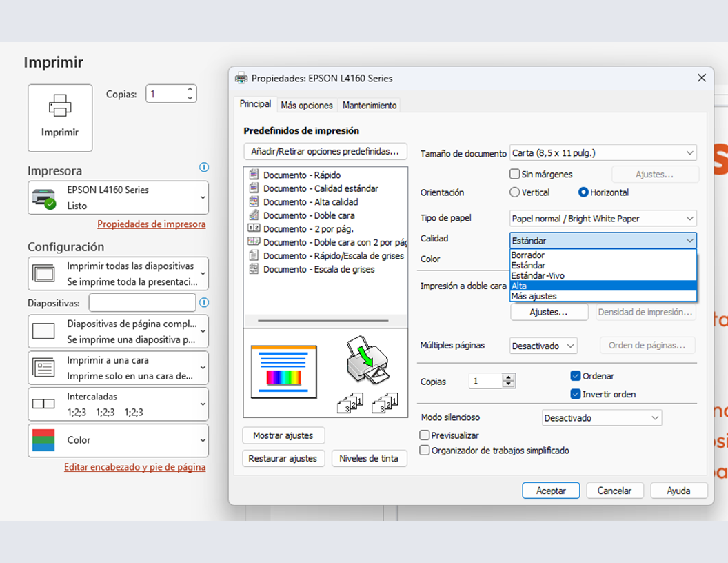Click the Cancelar button
Screen dimensions: 728x563
pos(615,491)
